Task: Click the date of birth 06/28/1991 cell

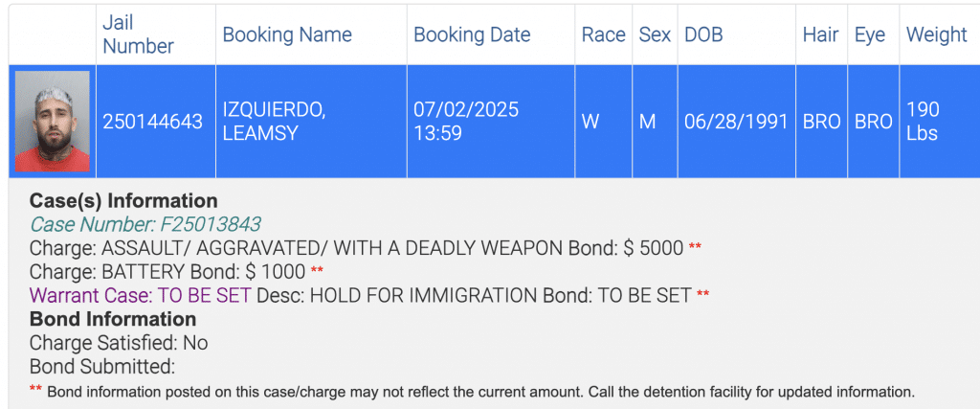Action: tap(736, 122)
